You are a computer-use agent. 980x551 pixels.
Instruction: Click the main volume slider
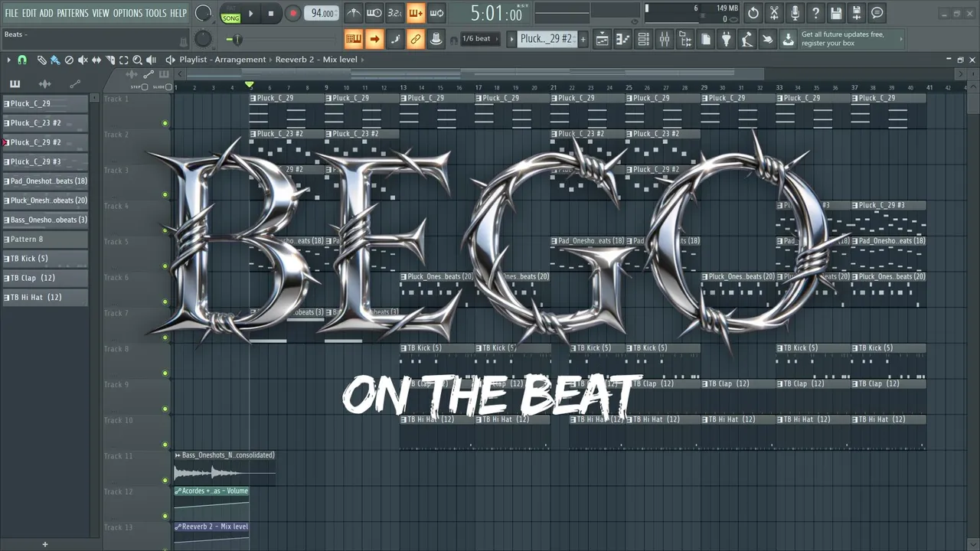tap(236, 39)
